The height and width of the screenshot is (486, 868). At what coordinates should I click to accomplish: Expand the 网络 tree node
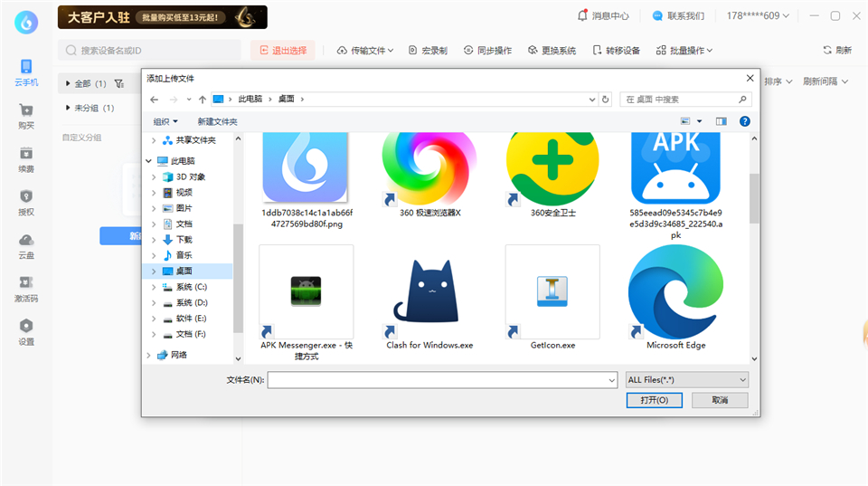click(x=148, y=355)
